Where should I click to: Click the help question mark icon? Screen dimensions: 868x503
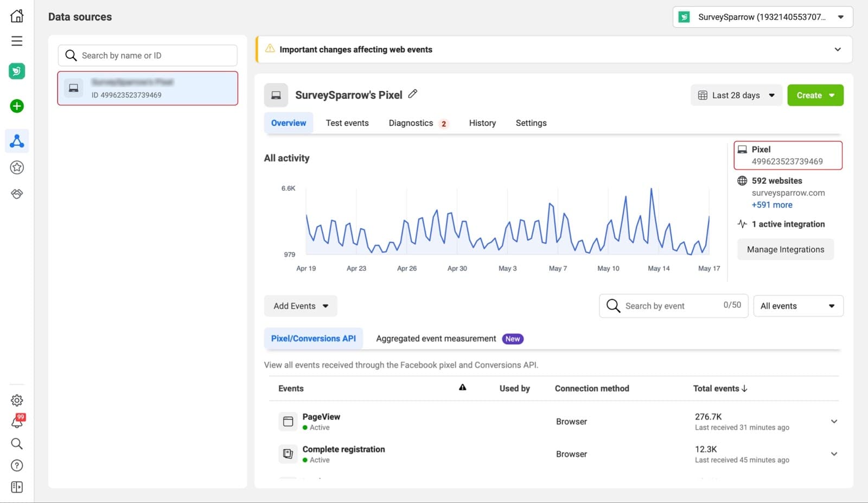(17, 466)
